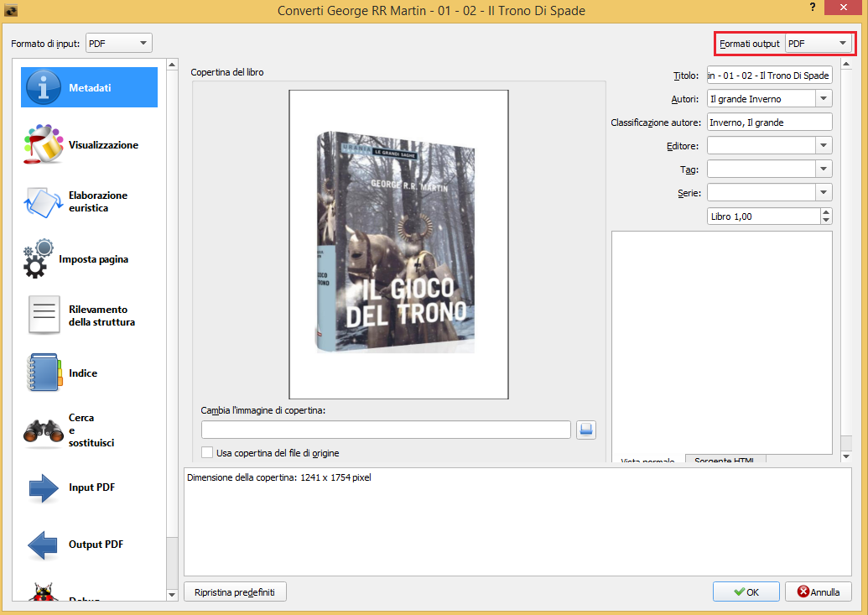Click the book cover thumbnail
Viewport: 868px width, 615px height.
click(x=398, y=244)
